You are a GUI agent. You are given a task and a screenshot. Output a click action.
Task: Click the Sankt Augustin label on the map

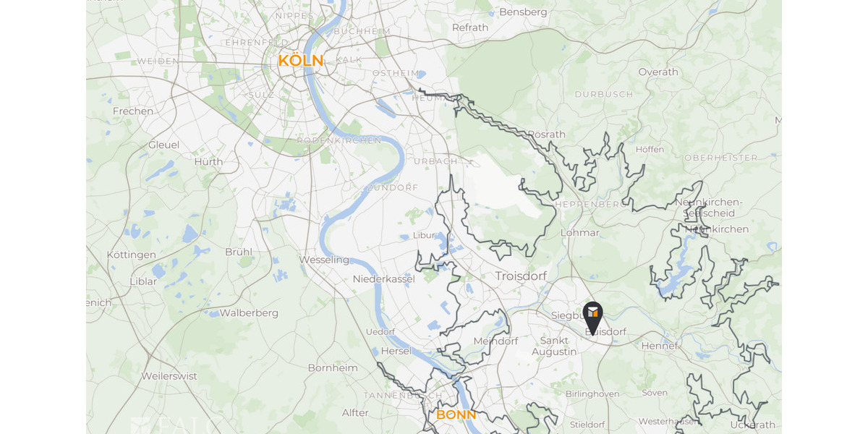pos(554,346)
